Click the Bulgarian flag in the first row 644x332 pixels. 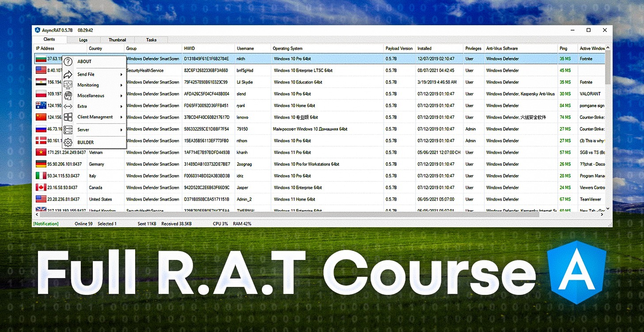click(41, 58)
